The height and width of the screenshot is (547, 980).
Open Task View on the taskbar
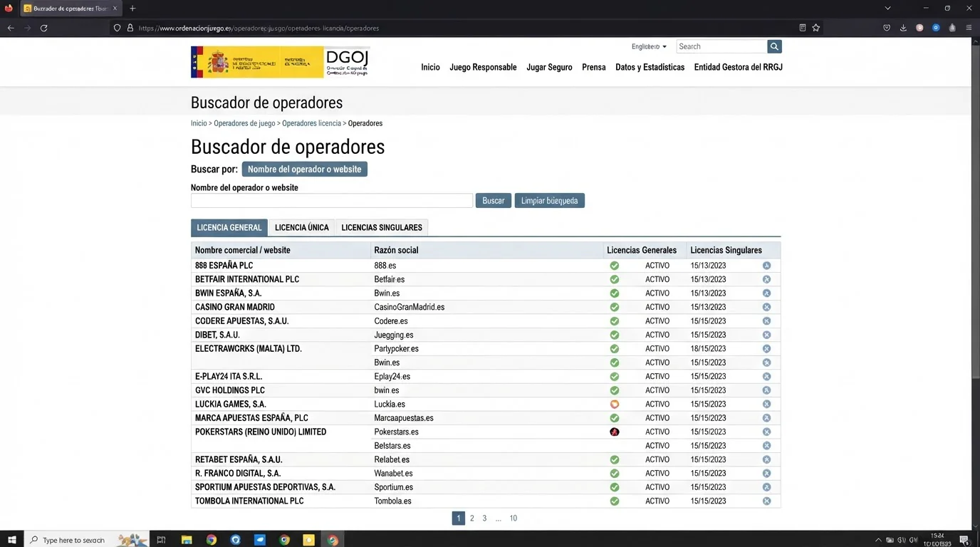[x=162, y=540]
